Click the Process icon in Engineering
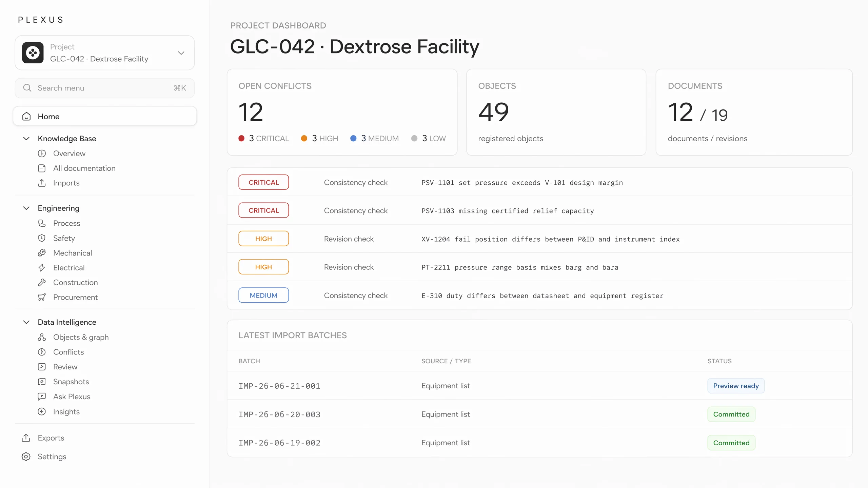This screenshot has height=488, width=868. tap(42, 223)
